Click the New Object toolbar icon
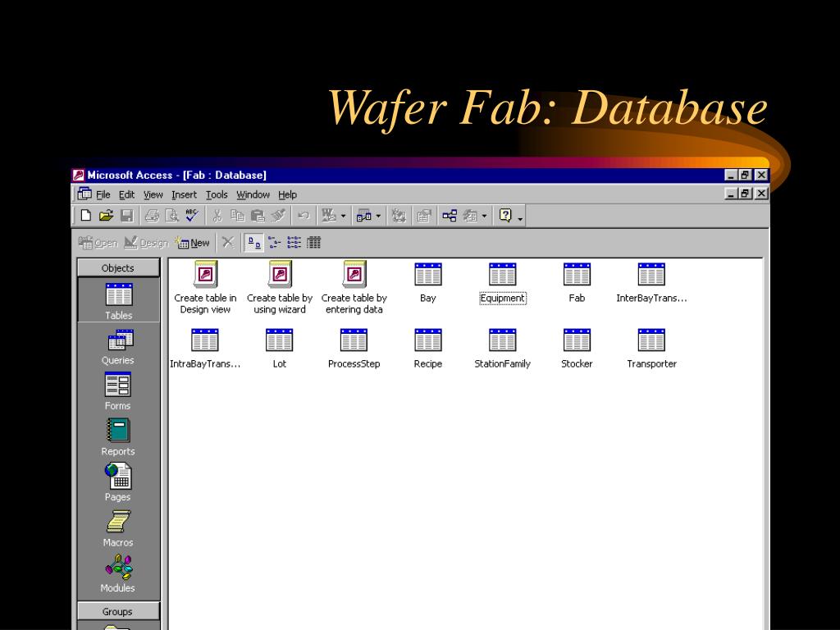The image size is (840, 630). [x=470, y=216]
